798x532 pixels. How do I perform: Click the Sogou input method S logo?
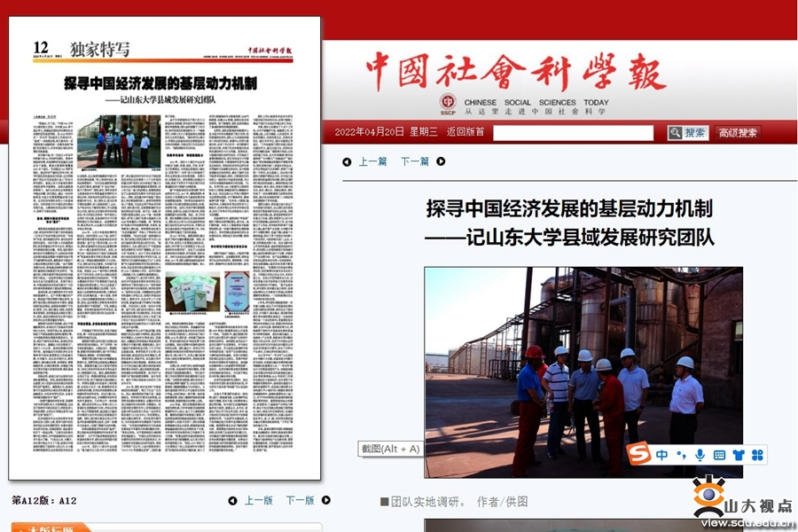[638, 453]
